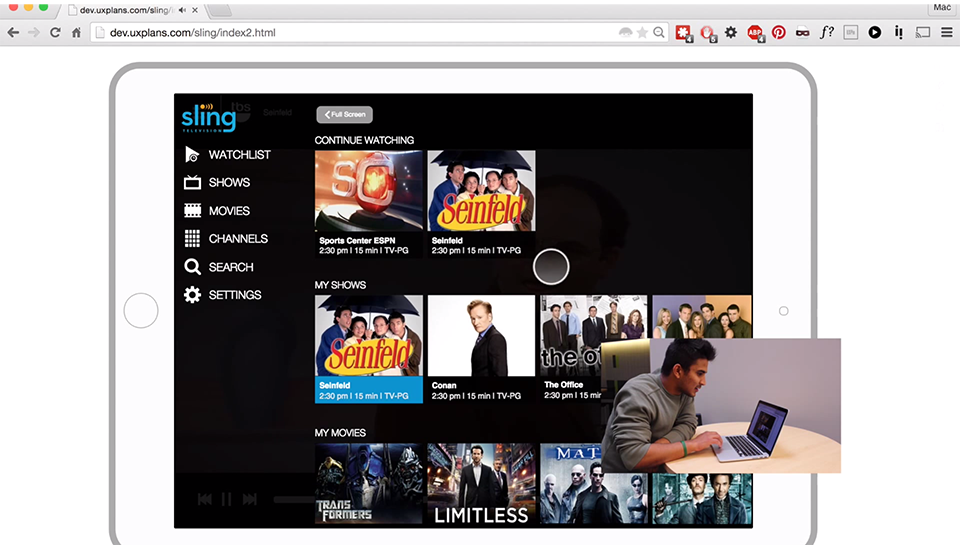Viewport: 960px width, 545px height.
Task: Open Settings gear in Sling sidebar
Action: click(x=193, y=295)
